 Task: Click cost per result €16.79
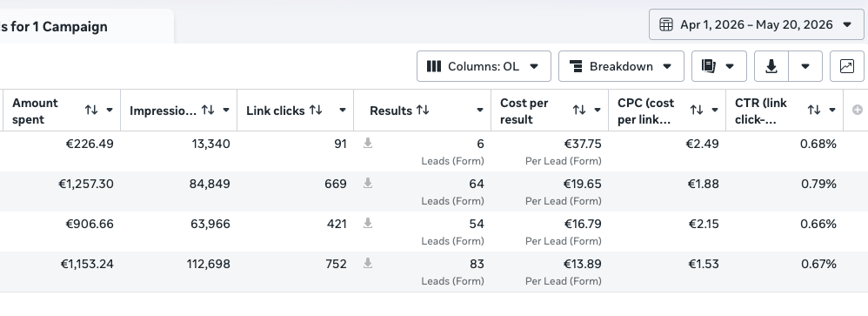583,224
